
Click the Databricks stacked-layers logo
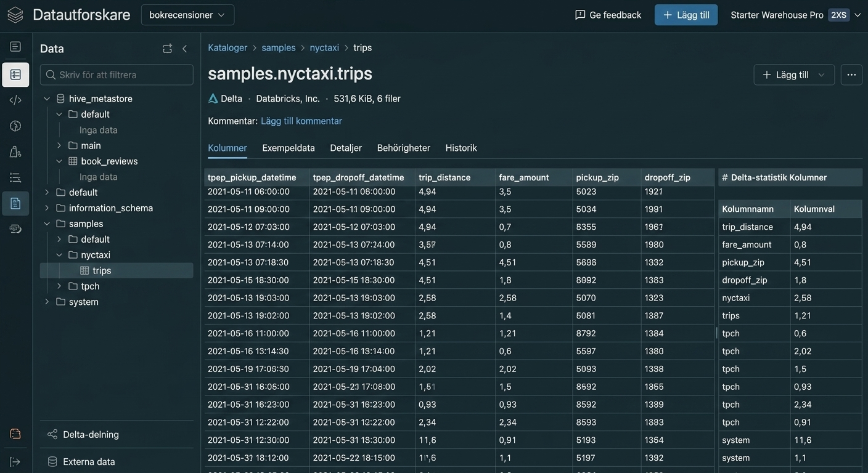15,15
